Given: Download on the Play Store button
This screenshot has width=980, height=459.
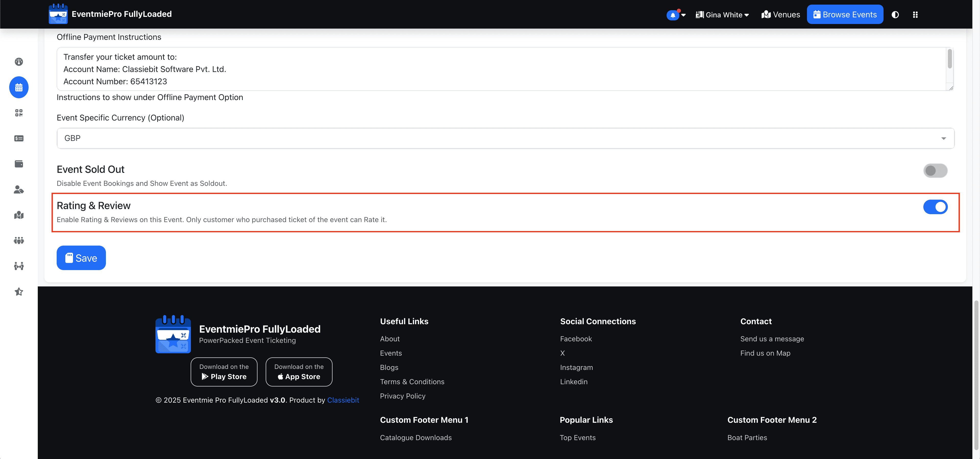Looking at the screenshot, I should point(224,371).
